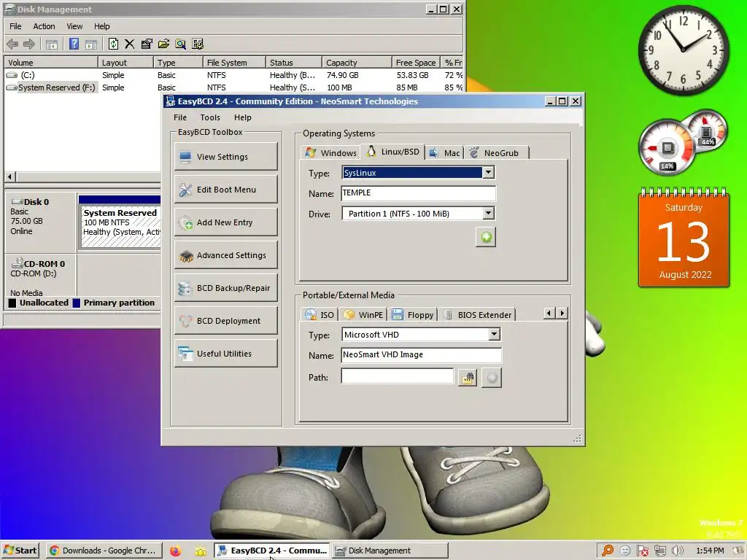Click the File System column header

[x=234, y=63]
